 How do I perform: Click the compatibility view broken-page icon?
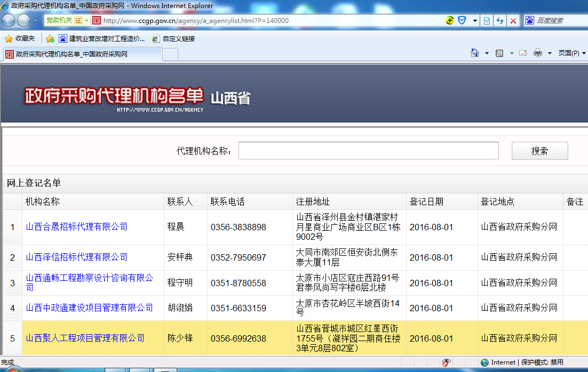pyautogui.click(x=487, y=21)
